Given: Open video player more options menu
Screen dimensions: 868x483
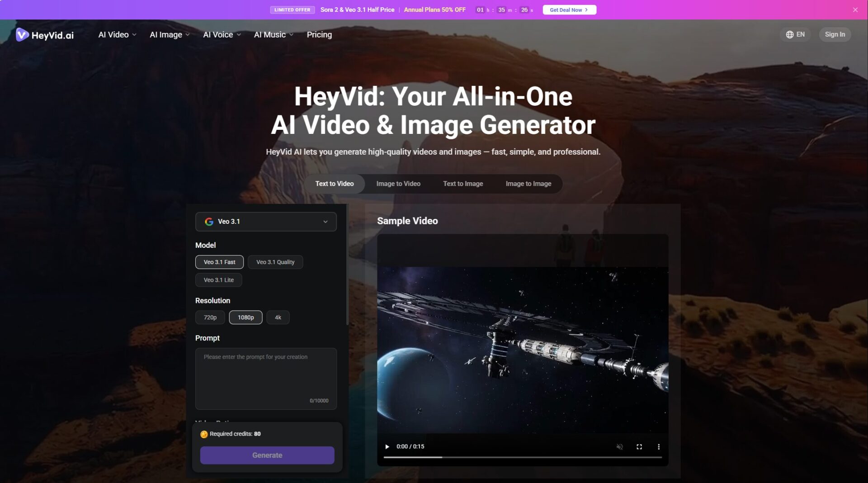Looking at the screenshot, I should (x=658, y=446).
